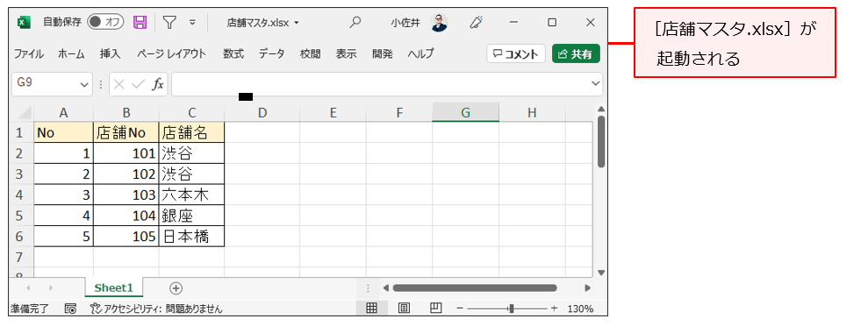Open the search magnifier in title bar
868x326 pixels.
click(x=355, y=22)
